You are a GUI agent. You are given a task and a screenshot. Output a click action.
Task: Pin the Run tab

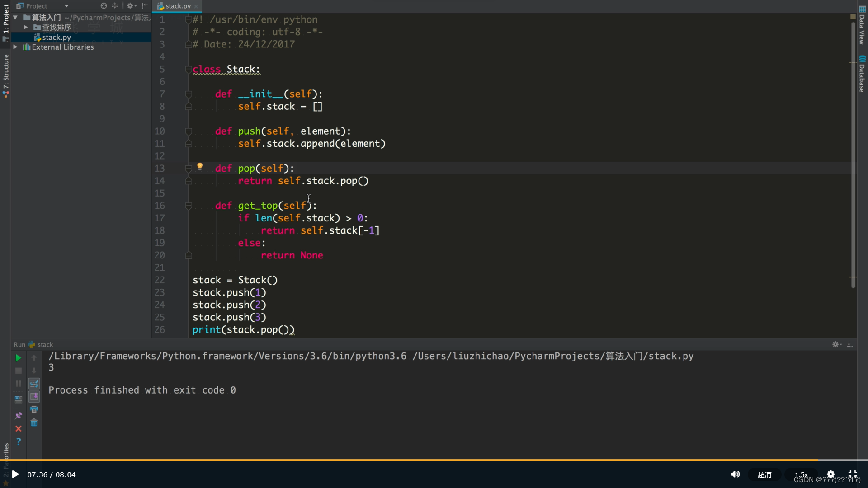(19, 416)
